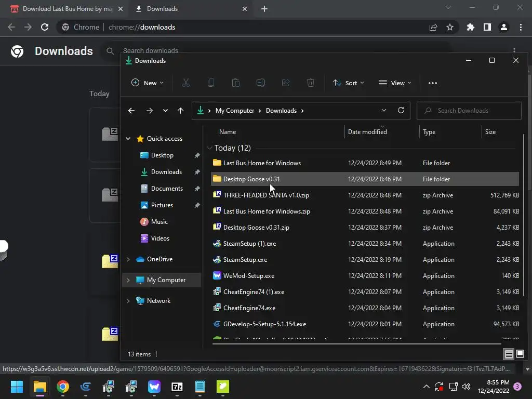Select GDevelop-5-Setup-5.1.154.exe file
This screenshot has width=532, height=399.
pos(365,324)
